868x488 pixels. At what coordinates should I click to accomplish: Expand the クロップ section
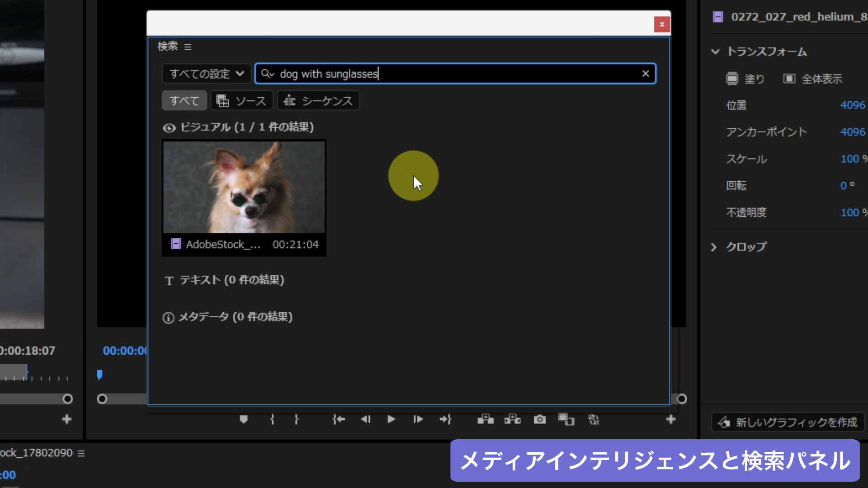(x=714, y=247)
